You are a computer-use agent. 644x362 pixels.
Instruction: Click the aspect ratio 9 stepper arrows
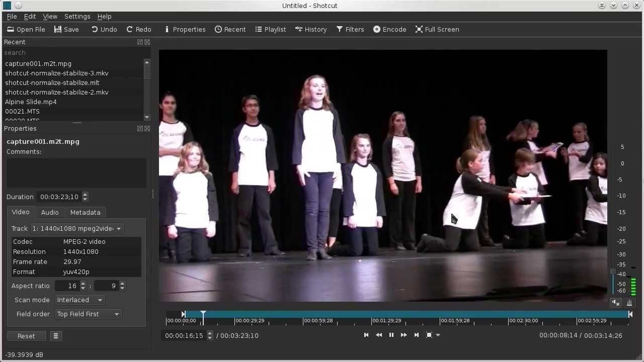pyautogui.click(x=122, y=286)
